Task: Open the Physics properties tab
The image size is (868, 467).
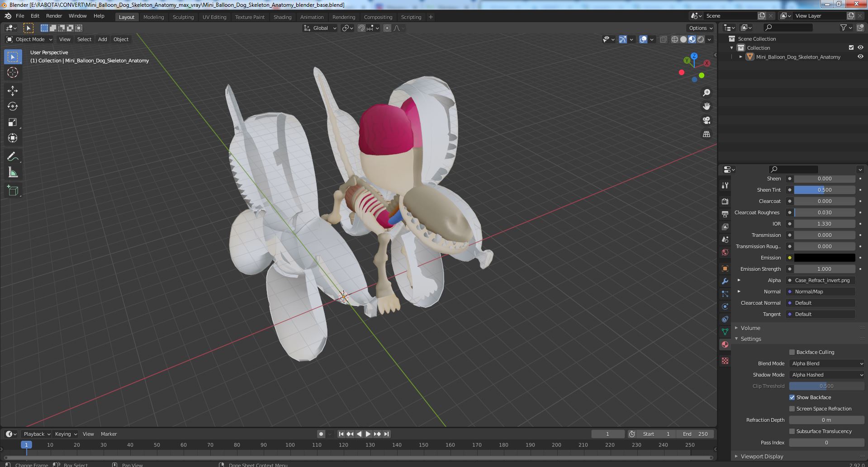Action: click(725, 307)
